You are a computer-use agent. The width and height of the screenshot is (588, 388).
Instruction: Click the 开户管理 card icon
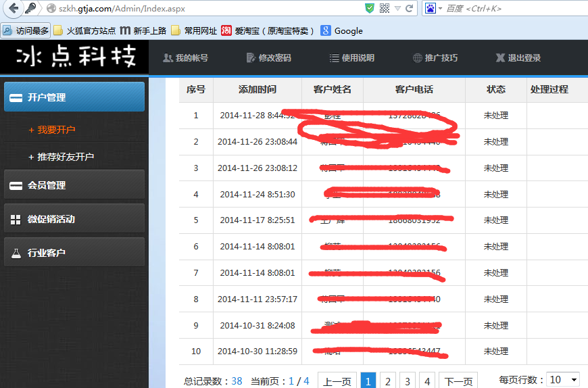[16, 98]
